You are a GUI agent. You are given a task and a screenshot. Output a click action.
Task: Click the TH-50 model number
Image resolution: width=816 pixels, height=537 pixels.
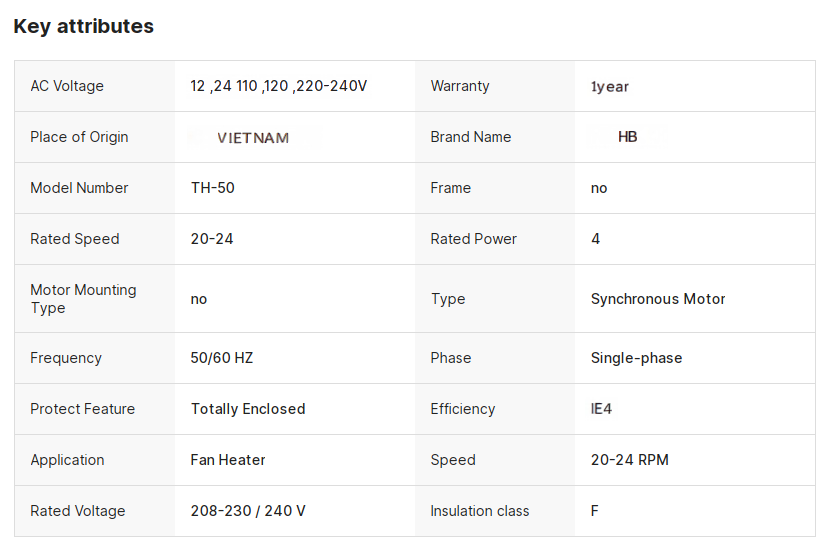[213, 188]
